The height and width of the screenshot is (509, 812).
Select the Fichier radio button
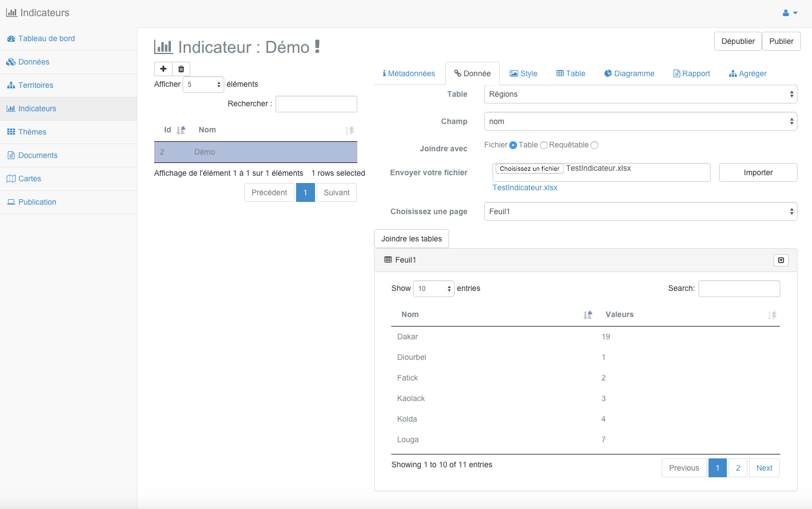[x=513, y=145]
